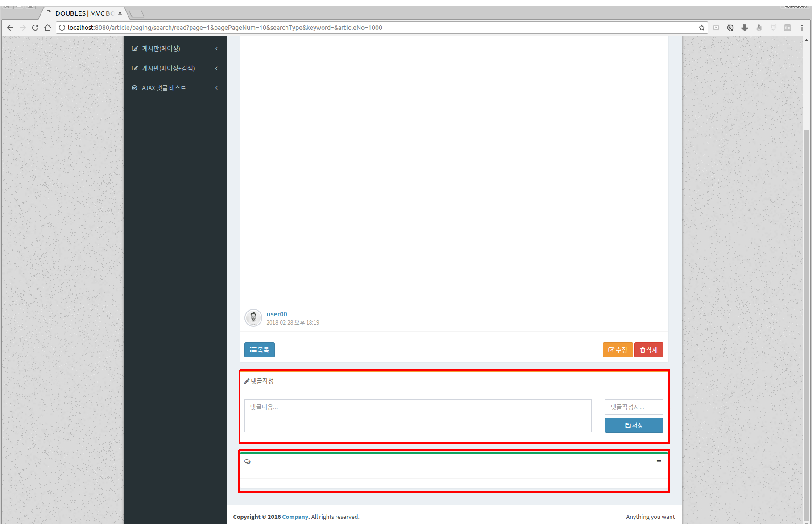Image resolution: width=812 pixels, height=530 pixels.
Task: Click the edit icon of 게시판(페이징+검색)
Action: coord(135,68)
